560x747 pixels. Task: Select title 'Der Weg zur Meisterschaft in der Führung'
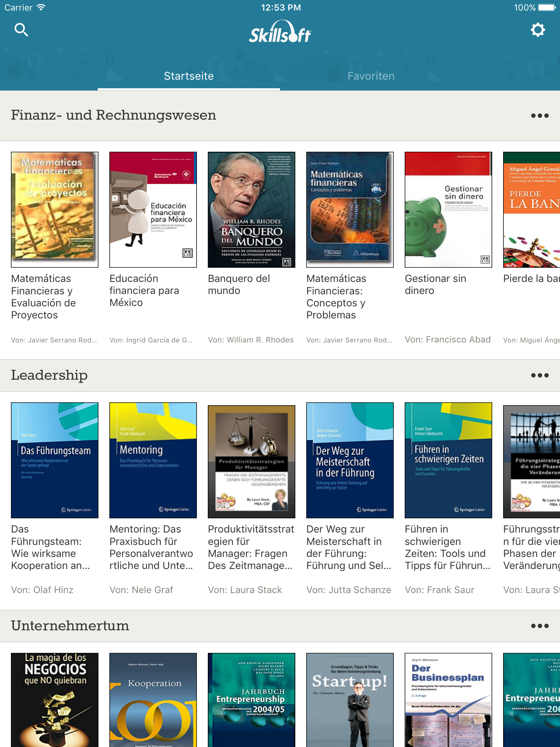pos(349,547)
